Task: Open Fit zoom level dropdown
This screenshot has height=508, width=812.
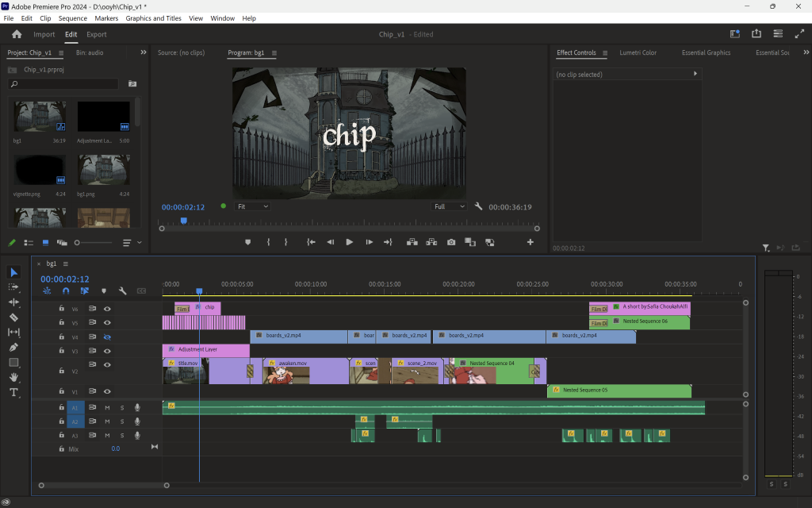Action: point(253,206)
